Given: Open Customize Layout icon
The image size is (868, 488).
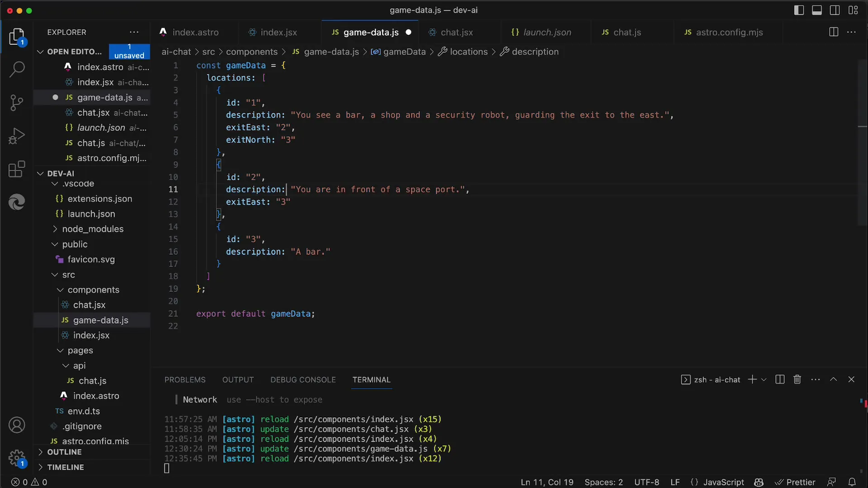Looking at the screenshot, I should (853, 10).
